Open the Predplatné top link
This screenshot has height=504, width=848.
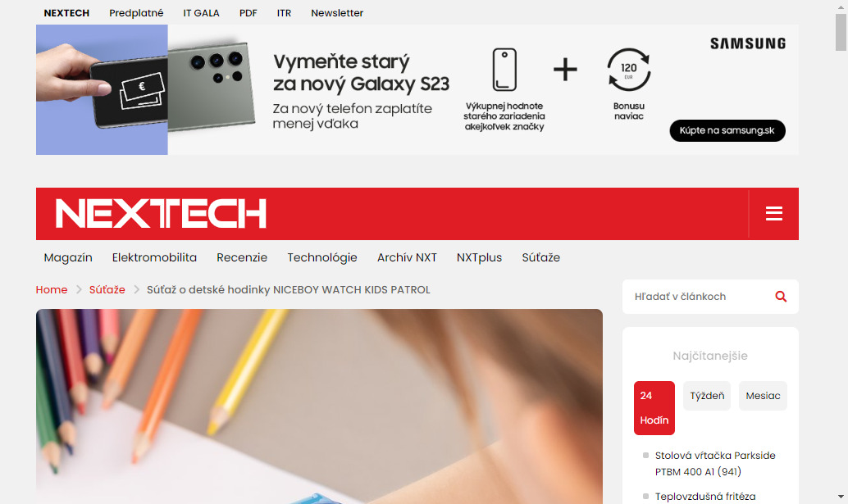pyautogui.click(x=136, y=13)
